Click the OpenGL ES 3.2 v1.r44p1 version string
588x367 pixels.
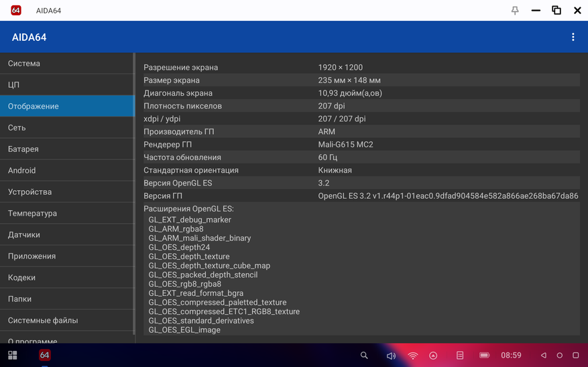coord(448,196)
